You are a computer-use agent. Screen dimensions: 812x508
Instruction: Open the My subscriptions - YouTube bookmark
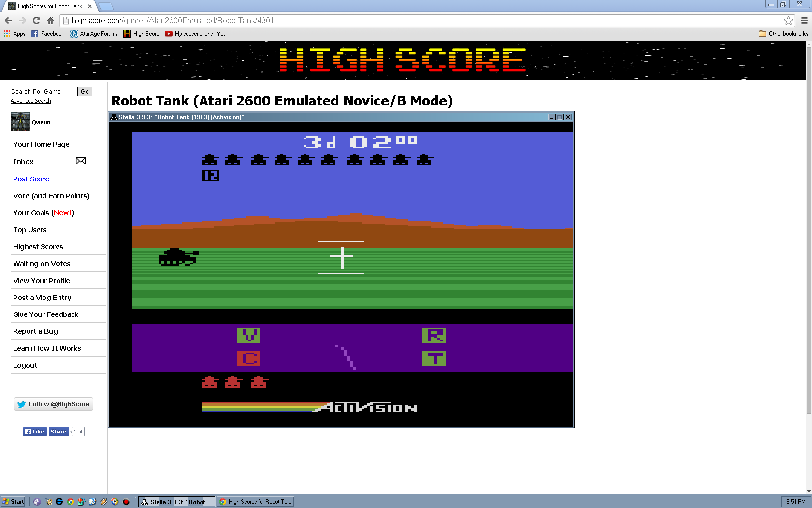[x=197, y=34]
